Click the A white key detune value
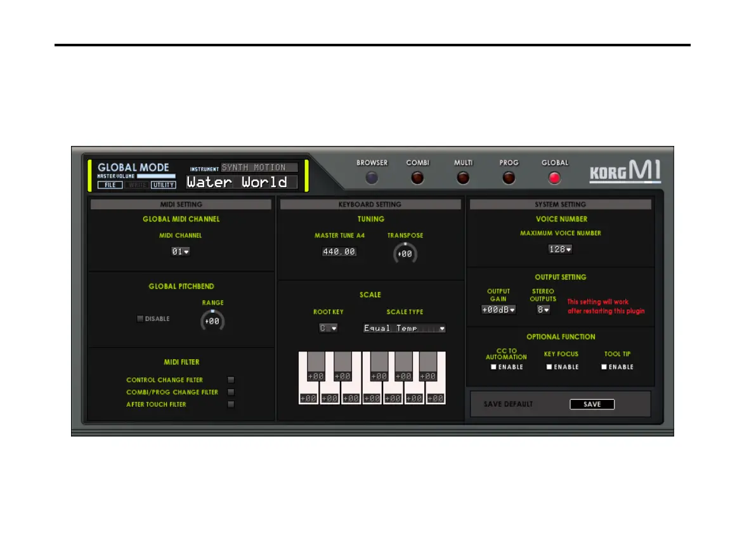This screenshot has width=756, height=533. [x=414, y=398]
